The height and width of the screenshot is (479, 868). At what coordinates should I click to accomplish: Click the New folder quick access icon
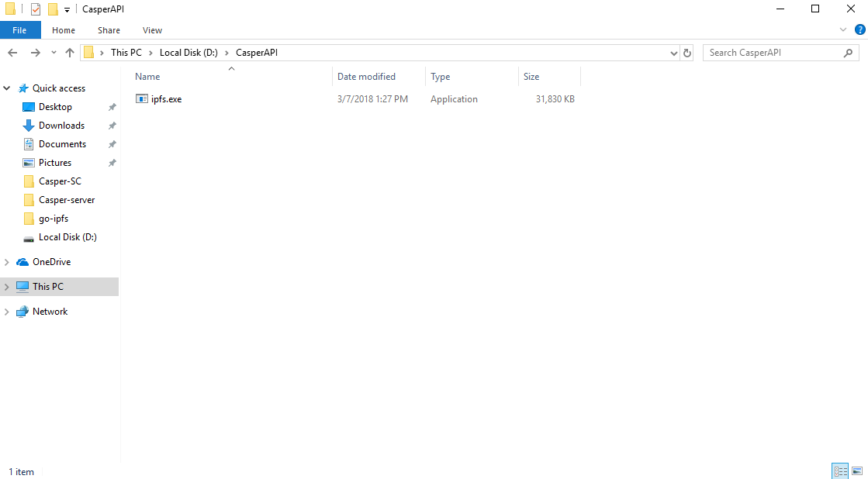[53, 9]
